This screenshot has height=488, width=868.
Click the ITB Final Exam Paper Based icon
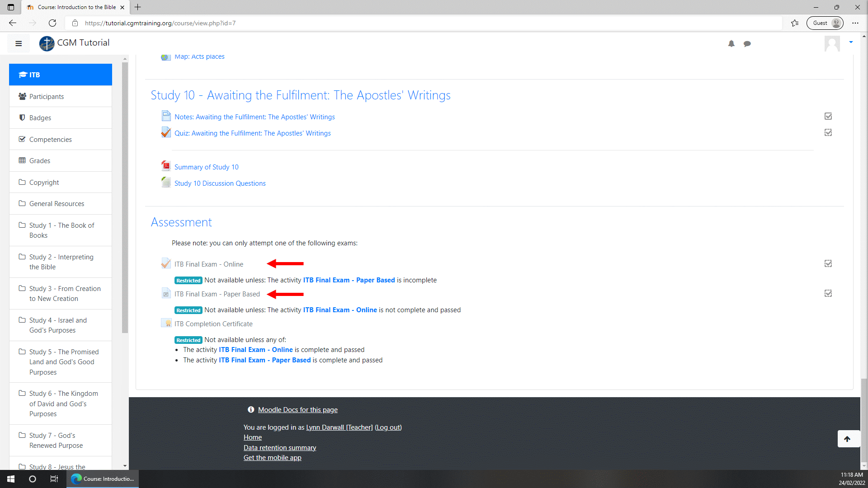pos(166,293)
